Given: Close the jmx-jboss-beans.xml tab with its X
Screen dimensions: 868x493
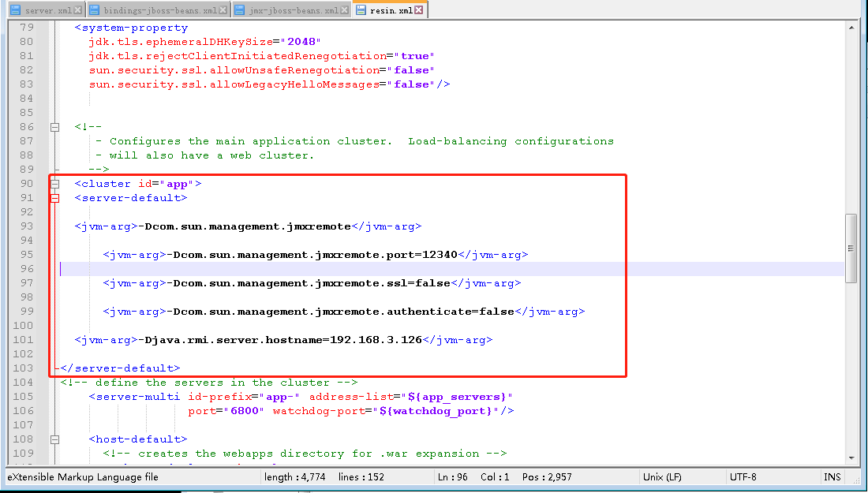Looking at the screenshot, I should point(344,10).
